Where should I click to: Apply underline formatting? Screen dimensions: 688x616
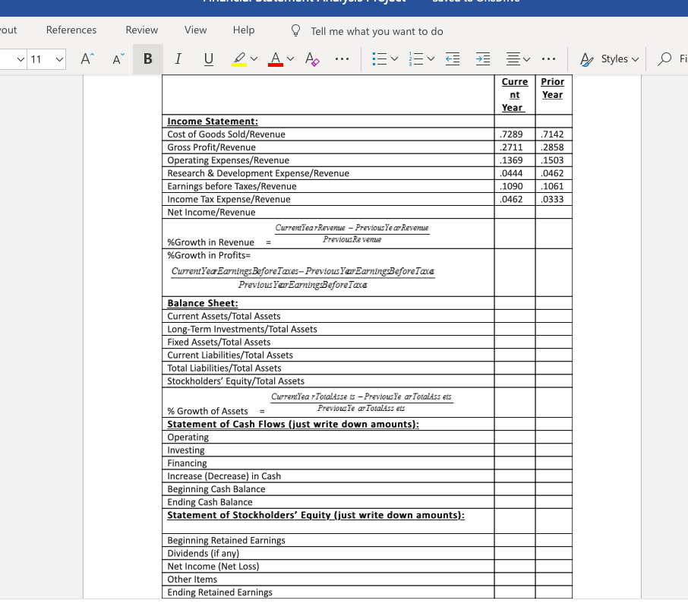[207, 58]
